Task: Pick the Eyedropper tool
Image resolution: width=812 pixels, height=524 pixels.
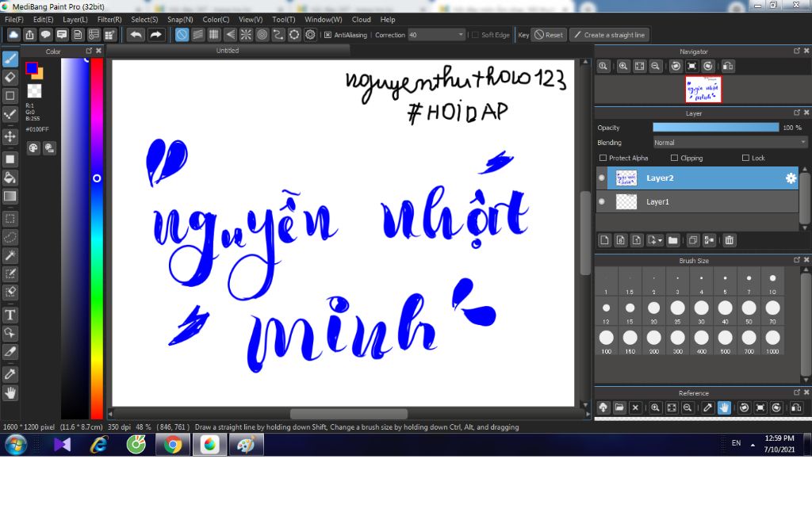Action: pos(10,373)
